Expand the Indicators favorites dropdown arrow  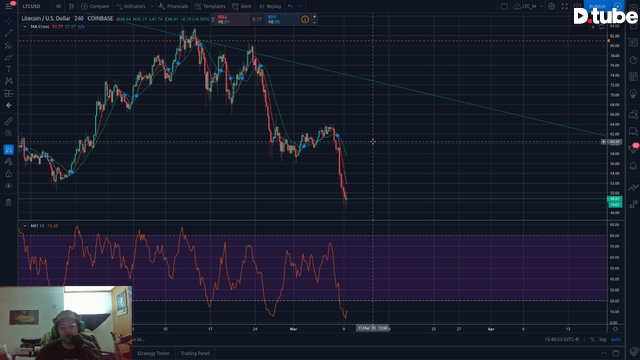tap(151, 6)
